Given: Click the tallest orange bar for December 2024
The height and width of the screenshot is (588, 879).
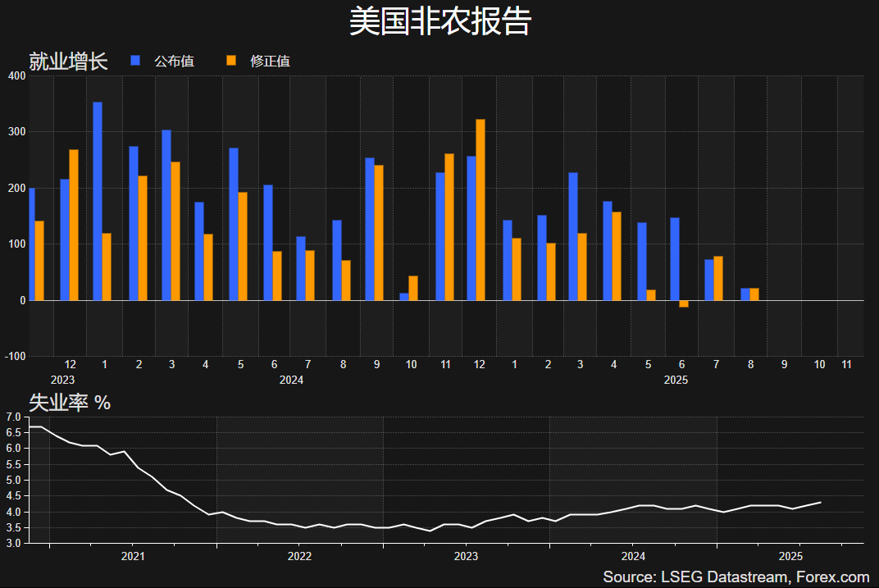Looking at the screenshot, I should [480, 210].
